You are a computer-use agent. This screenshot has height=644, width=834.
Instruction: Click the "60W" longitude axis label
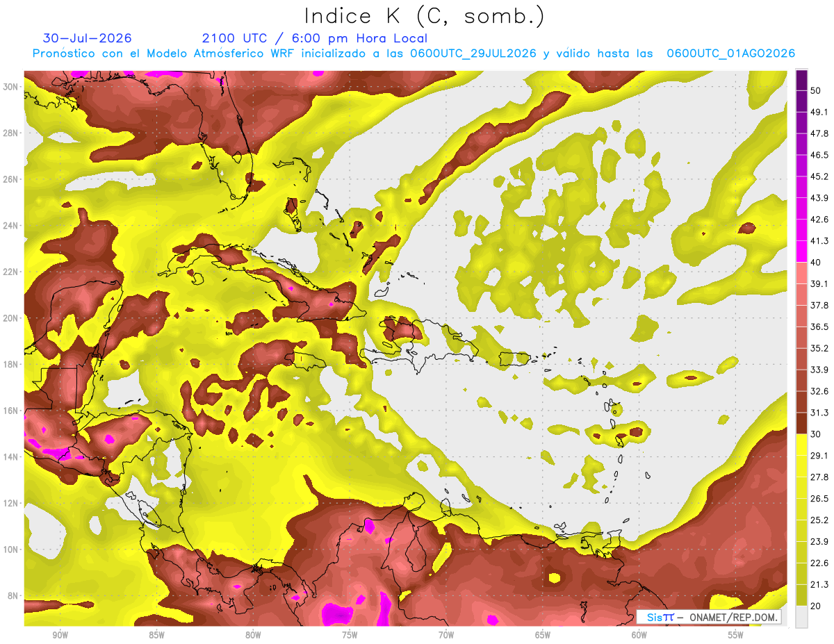639,635
